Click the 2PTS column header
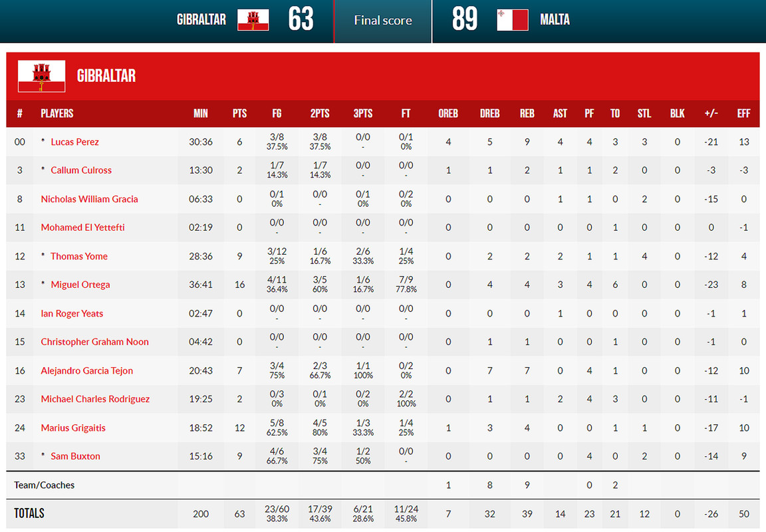 320,113
